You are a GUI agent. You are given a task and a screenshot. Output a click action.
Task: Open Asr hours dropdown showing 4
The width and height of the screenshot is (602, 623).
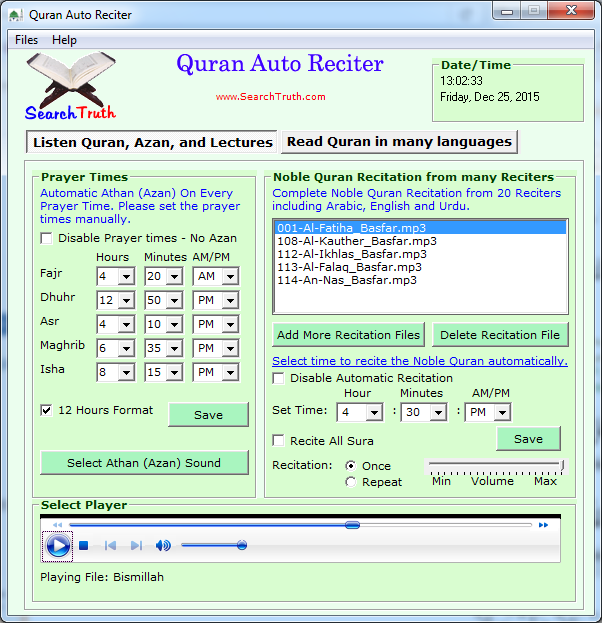(x=126, y=325)
